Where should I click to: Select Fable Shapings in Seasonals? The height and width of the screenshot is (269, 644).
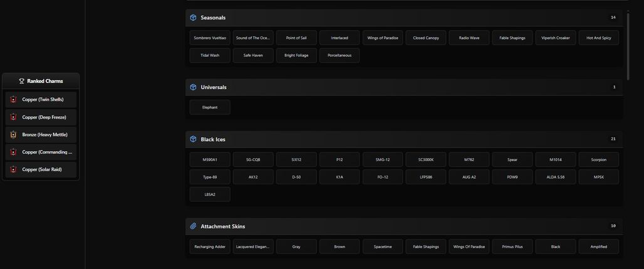point(512,38)
